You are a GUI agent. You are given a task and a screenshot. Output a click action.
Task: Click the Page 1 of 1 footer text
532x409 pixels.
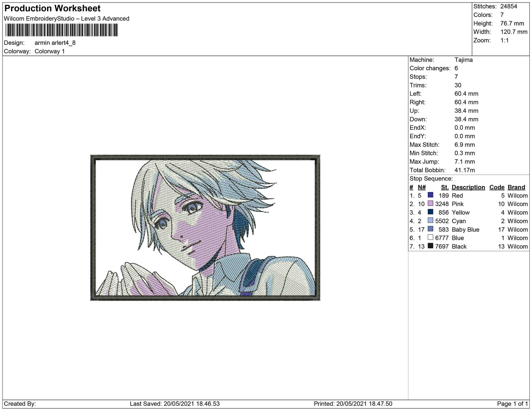(x=512, y=403)
